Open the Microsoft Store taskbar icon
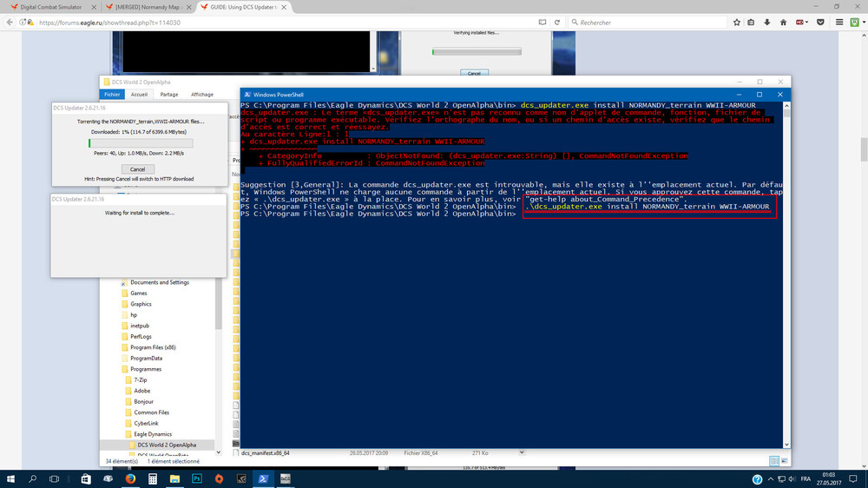Screen dimensions: 868x488 (x=86, y=478)
